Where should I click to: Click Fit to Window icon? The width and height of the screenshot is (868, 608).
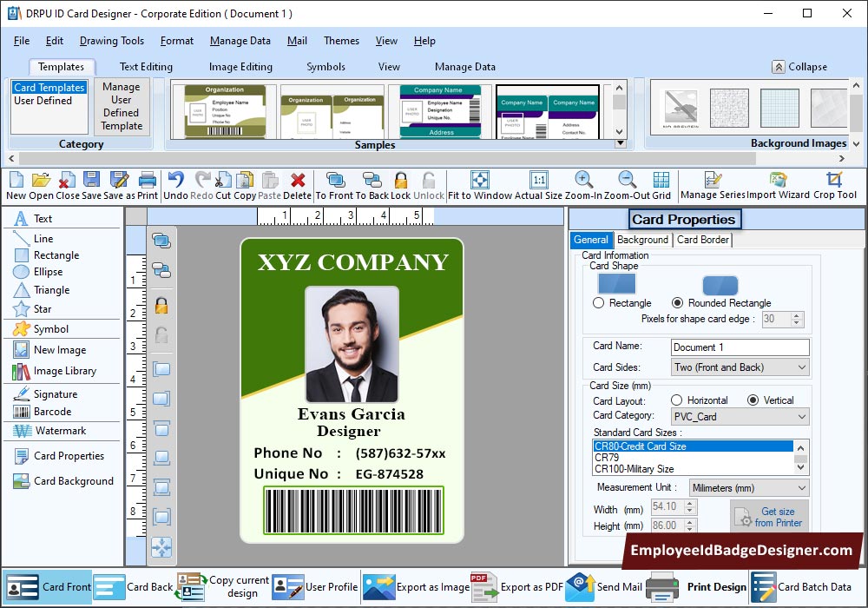(x=479, y=180)
